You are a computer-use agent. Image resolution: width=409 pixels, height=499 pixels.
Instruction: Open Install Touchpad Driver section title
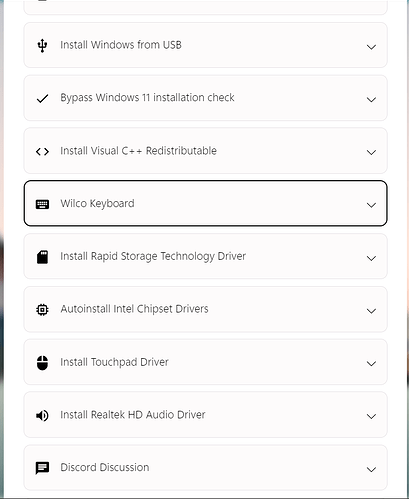point(114,362)
